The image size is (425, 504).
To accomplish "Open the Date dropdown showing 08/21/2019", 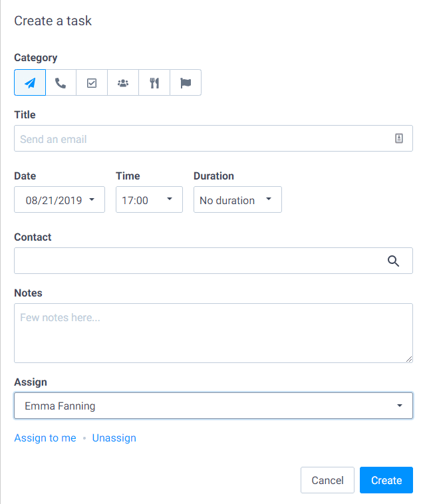I will 59,199.
